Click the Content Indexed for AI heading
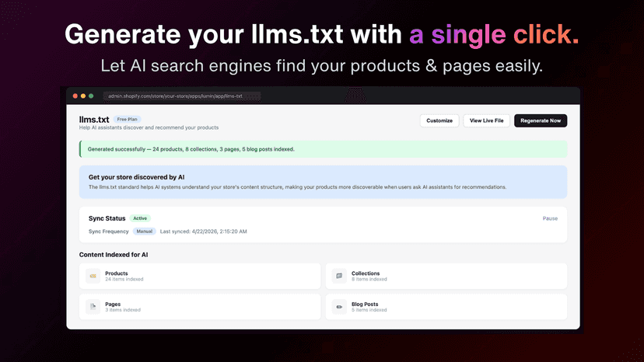644x362 pixels. point(114,255)
